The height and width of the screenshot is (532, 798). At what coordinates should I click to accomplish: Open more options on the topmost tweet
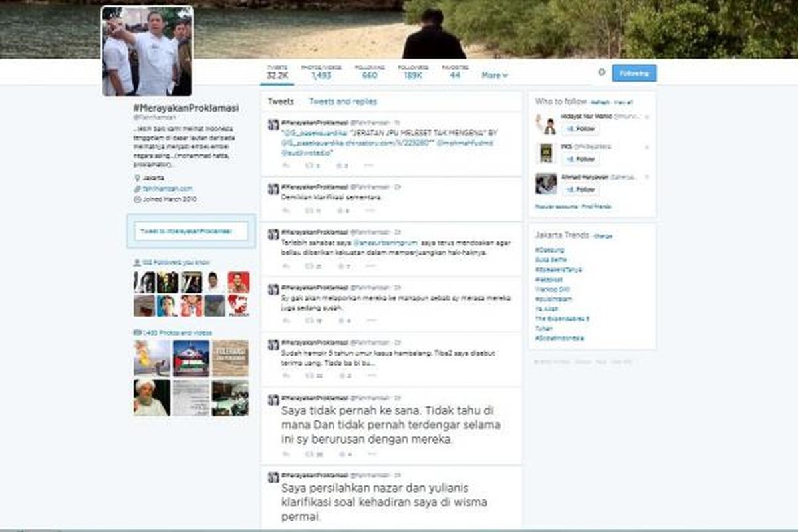(x=370, y=166)
